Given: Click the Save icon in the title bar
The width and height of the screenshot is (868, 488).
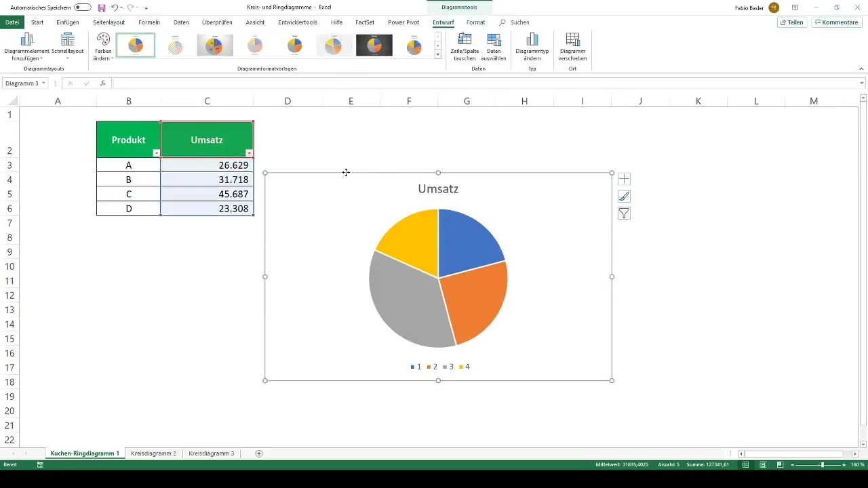Looking at the screenshot, I should pyautogui.click(x=102, y=7).
